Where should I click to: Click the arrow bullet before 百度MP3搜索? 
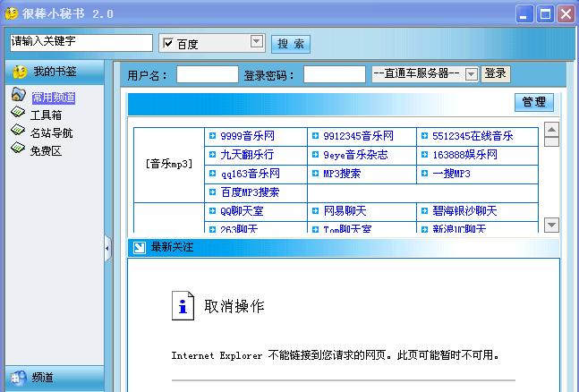(x=212, y=192)
